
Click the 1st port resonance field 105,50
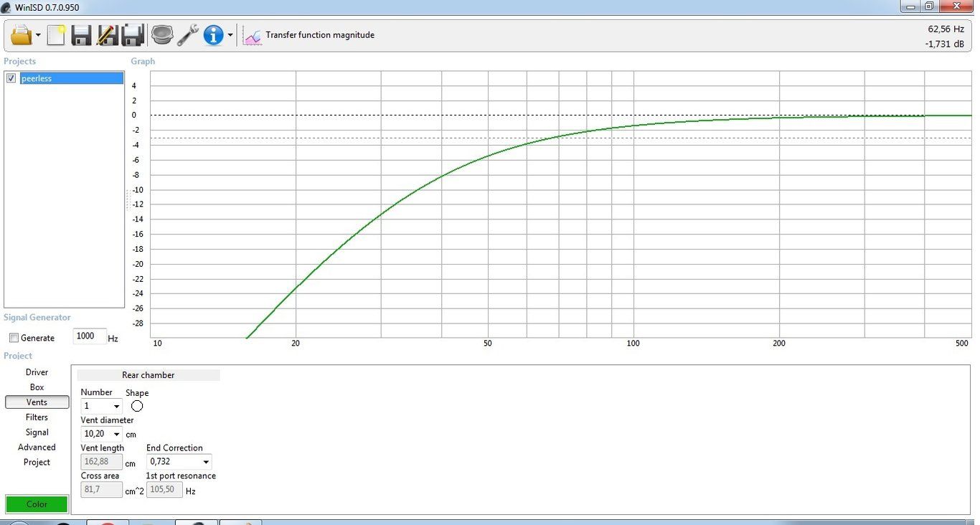(x=164, y=490)
